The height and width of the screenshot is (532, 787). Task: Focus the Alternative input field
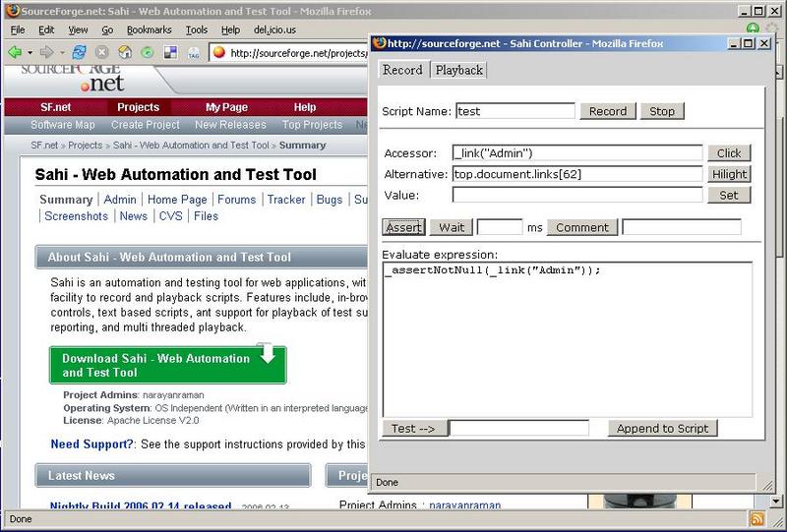pyautogui.click(x=577, y=174)
